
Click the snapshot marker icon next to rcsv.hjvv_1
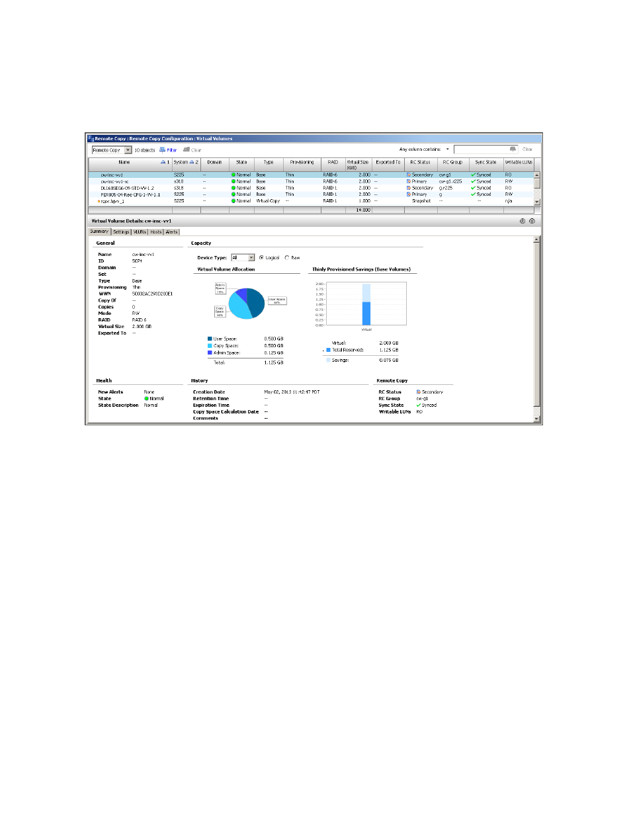click(99, 201)
